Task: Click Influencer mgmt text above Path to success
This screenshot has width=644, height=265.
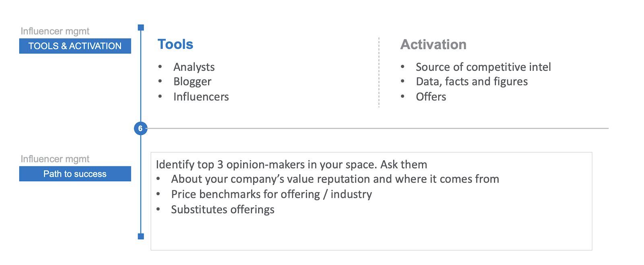Action: pyautogui.click(x=55, y=159)
